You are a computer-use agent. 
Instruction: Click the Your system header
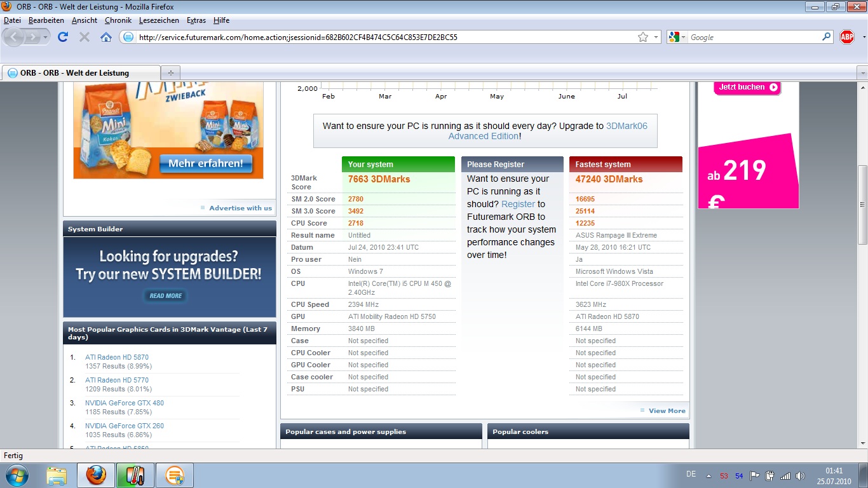[x=398, y=164]
